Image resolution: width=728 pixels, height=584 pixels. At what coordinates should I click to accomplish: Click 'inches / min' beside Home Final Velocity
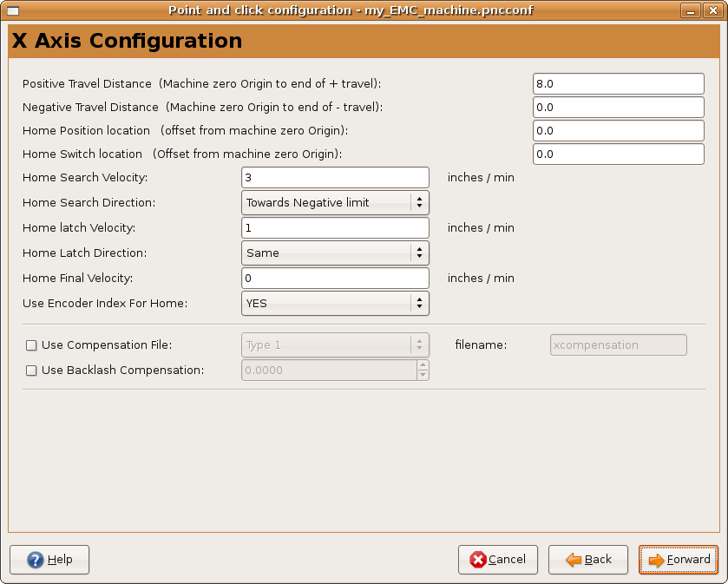(481, 278)
